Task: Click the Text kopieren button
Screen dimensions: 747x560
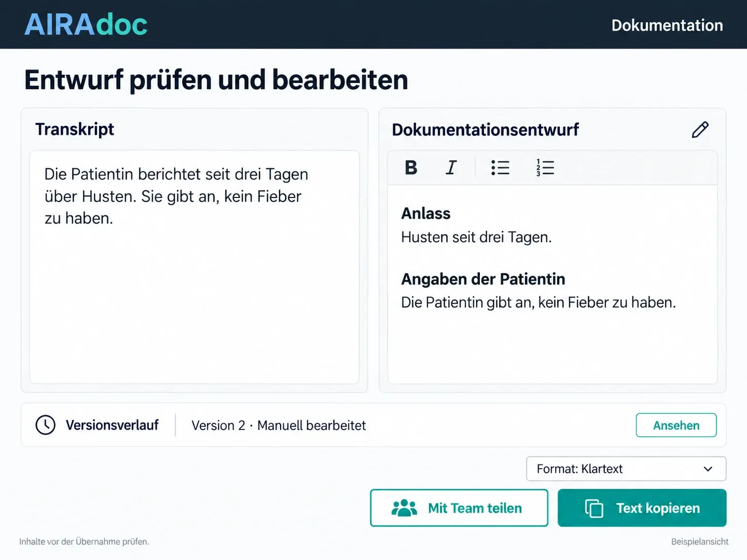Action: point(642,508)
